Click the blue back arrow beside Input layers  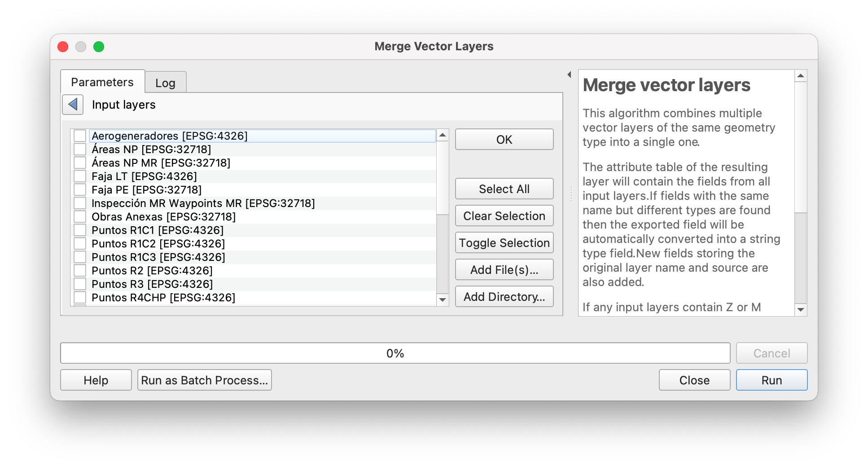73,105
